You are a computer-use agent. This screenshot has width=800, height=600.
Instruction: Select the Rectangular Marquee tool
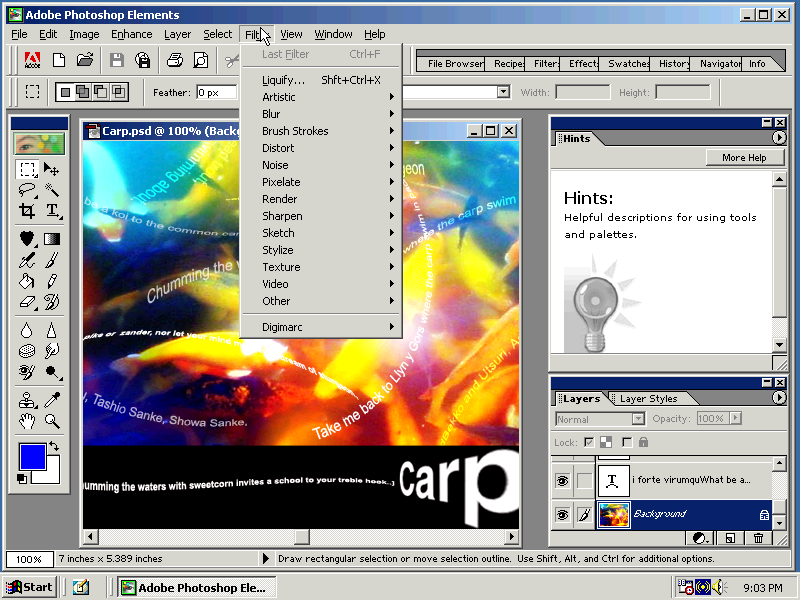click(x=27, y=169)
